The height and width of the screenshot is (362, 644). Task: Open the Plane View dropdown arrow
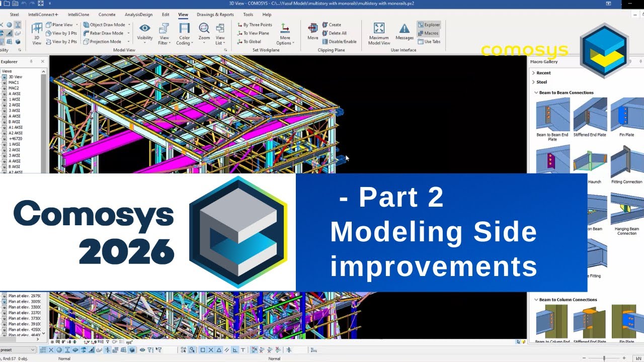pyautogui.click(x=77, y=25)
